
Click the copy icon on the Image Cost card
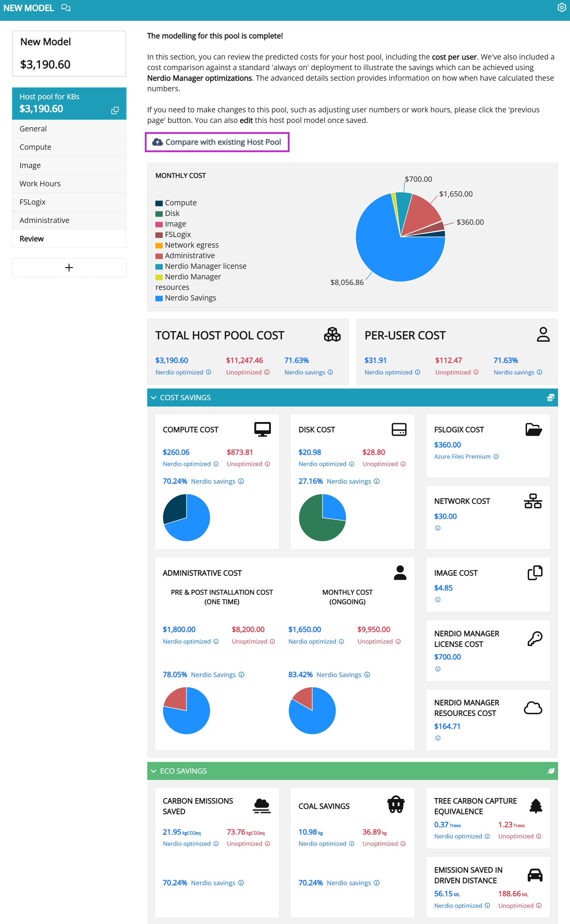point(534,572)
